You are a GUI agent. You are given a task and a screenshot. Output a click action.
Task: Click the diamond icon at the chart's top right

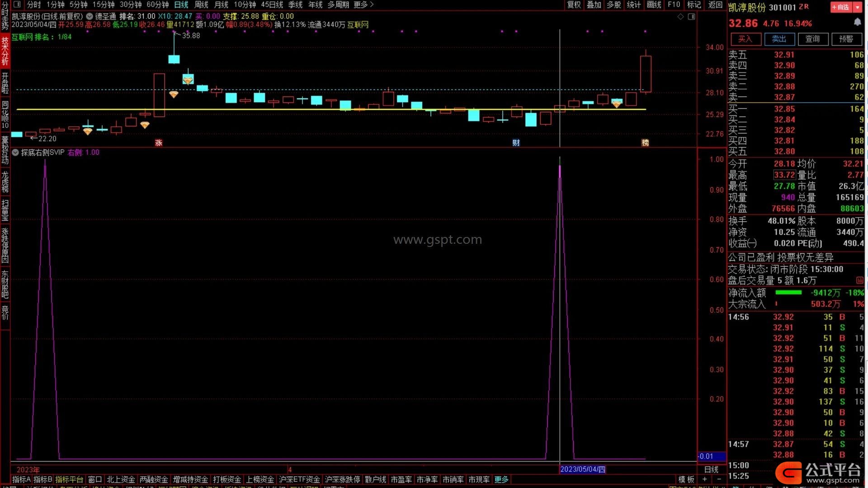point(680,16)
